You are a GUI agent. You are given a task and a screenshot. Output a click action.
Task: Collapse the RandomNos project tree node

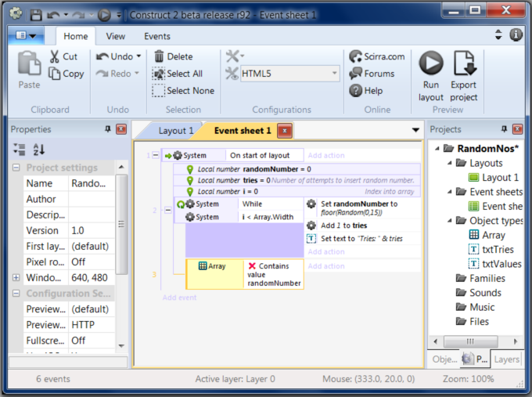tap(437, 149)
